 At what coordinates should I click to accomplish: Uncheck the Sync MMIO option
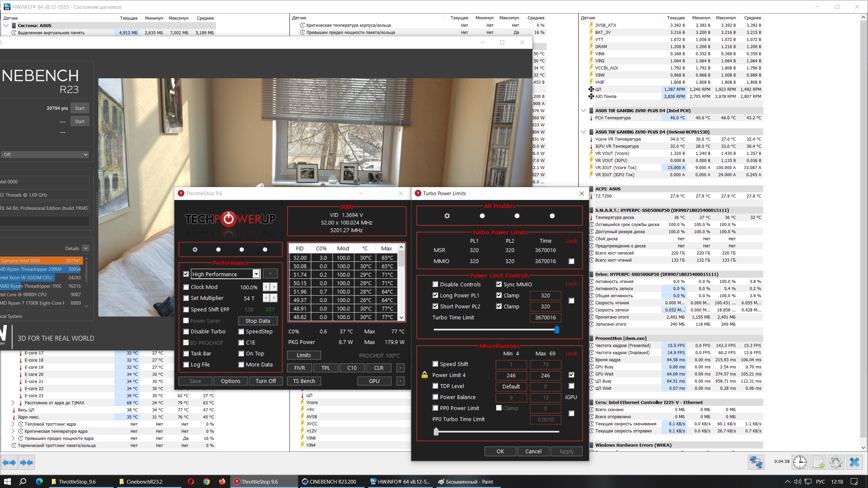pos(499,284)
